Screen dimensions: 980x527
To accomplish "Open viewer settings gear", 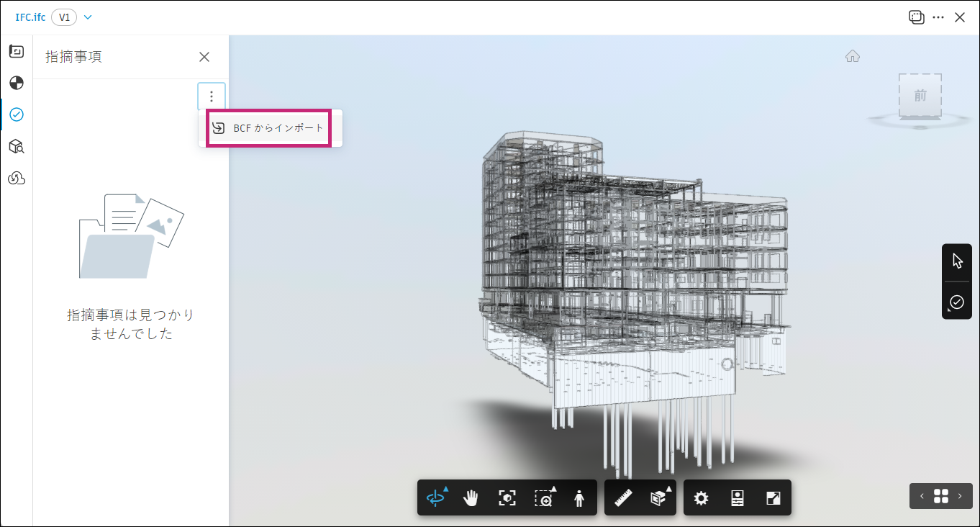I will click(x=701, y=497).
